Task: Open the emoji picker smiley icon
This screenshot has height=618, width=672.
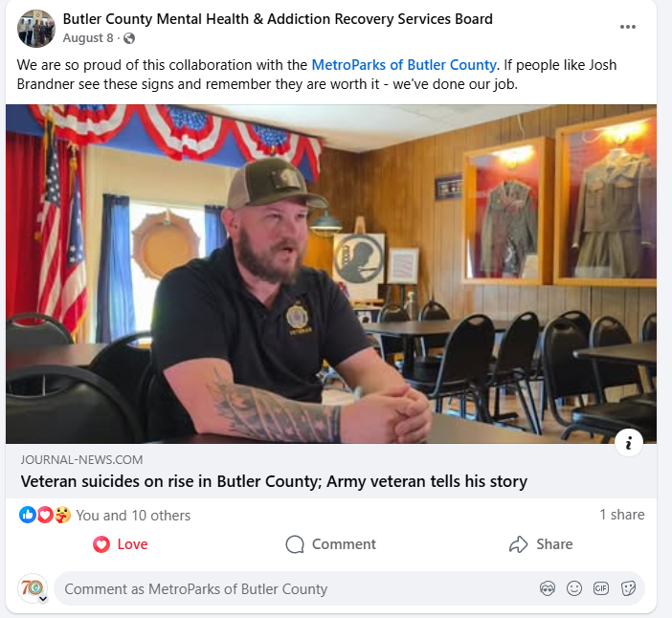Action: tap(573, 588)
